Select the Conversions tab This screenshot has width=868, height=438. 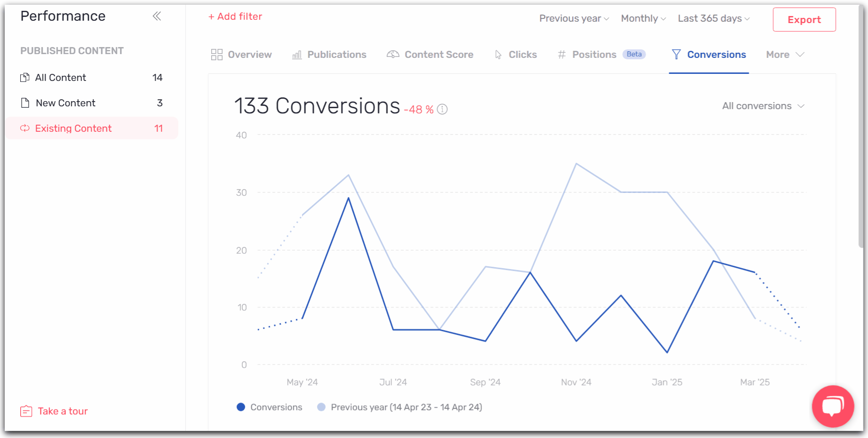(x=709, y=55)
